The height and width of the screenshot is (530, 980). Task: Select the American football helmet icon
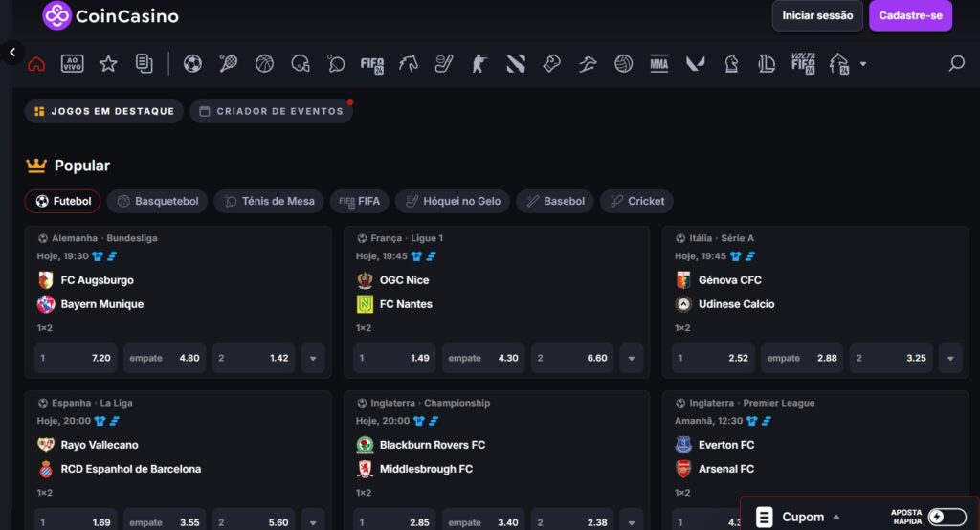pos(301,64)
